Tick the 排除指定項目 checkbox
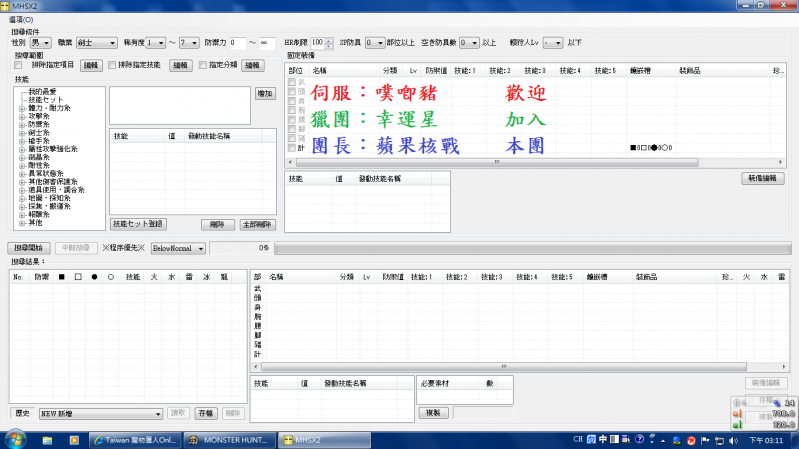This screenshot has height=449, width=799. coord(18,65)
